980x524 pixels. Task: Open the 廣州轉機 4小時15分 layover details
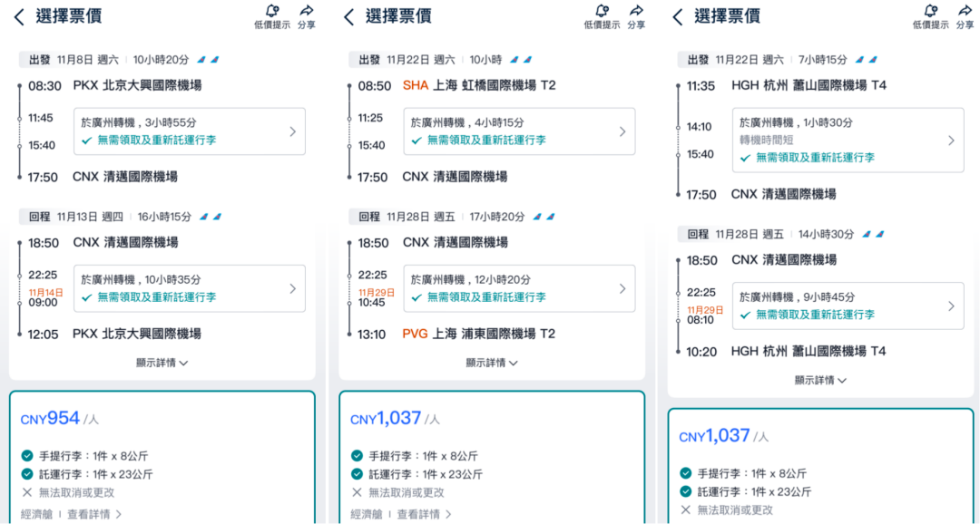tap(519, 131)
